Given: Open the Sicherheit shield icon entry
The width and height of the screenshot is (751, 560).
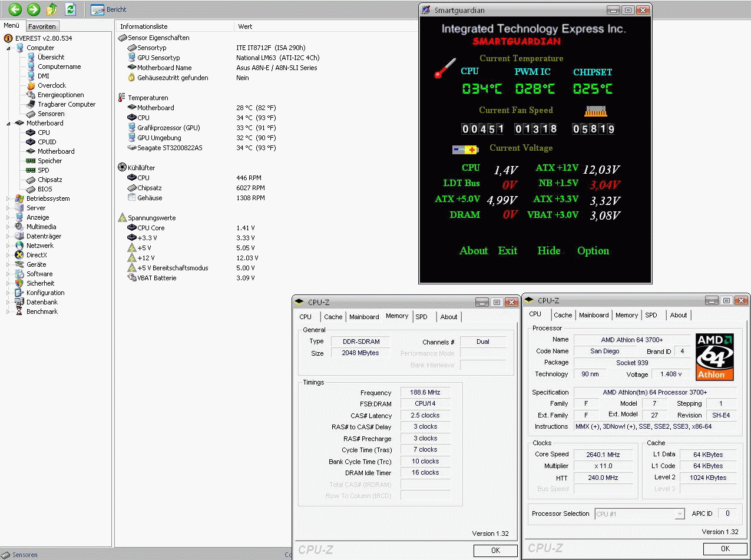Looking at the screenshot, I should [x=19, y=283].
